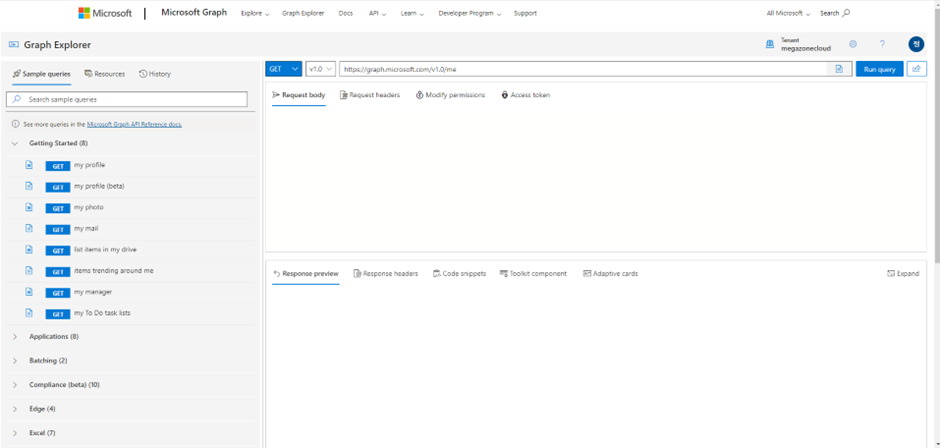Switch to the Sample queries tab

[x=41, y=74]
